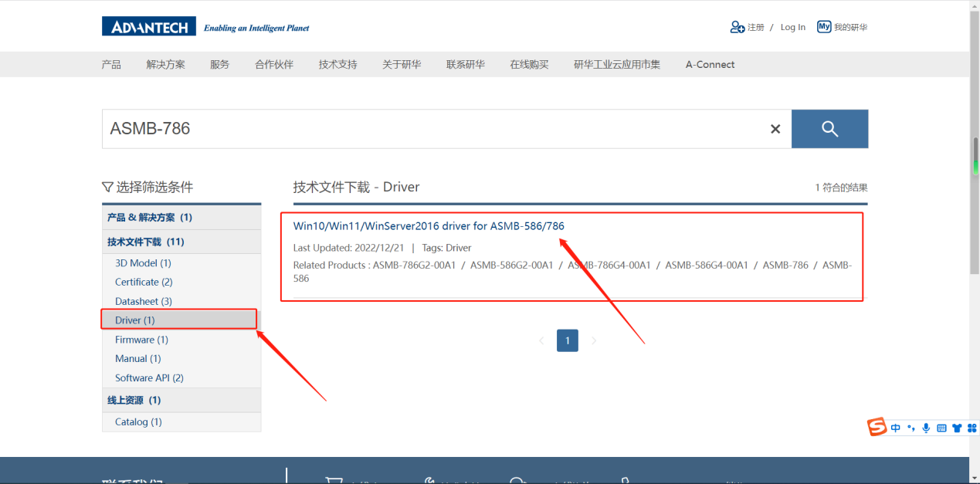The width and height of the screenshot is (980, 484).
Task: Filter by Certificate (2)
Action: [x=144, y=283]
